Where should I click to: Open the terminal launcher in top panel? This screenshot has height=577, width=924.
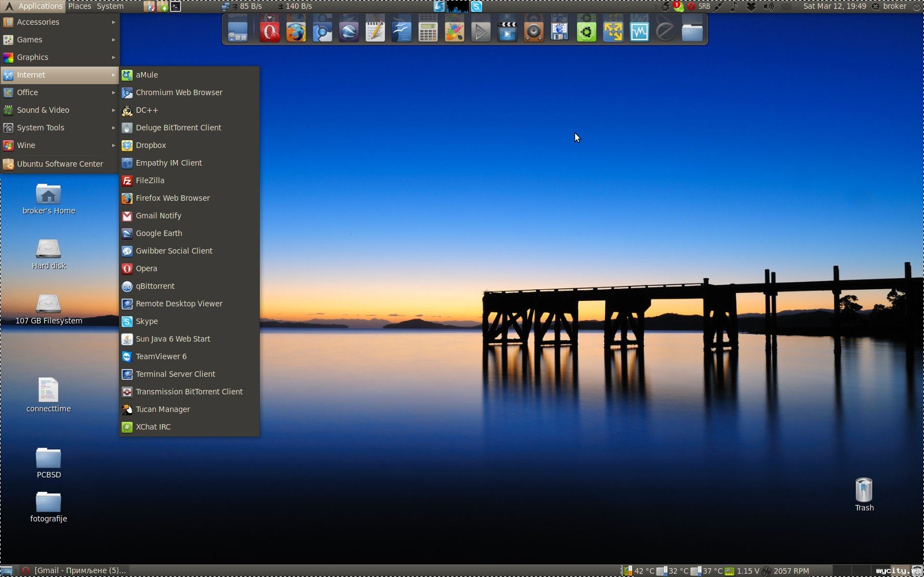(x=176, y=7)
